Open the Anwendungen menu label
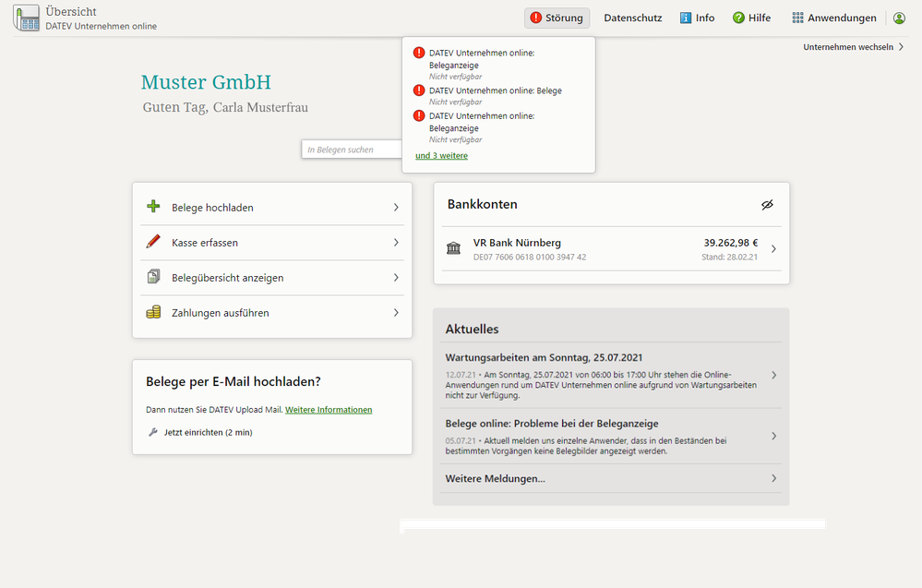This screenshot has width=922, height=588. tap(842, 18)
